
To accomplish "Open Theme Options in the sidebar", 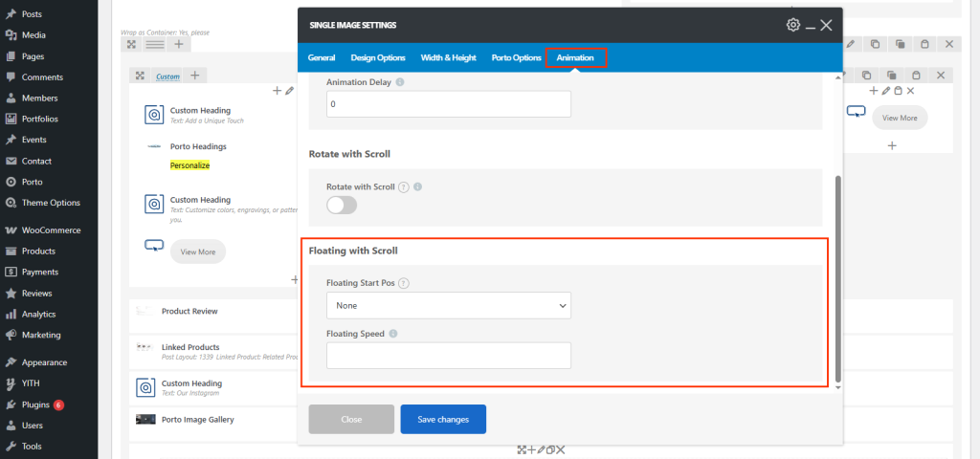I will (51, 203).
